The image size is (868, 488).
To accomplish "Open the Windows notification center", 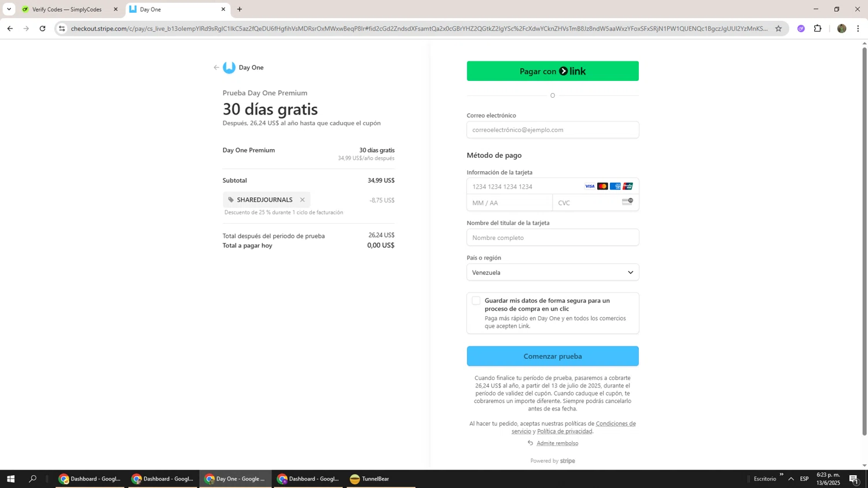I will click(x=854, y=479).
